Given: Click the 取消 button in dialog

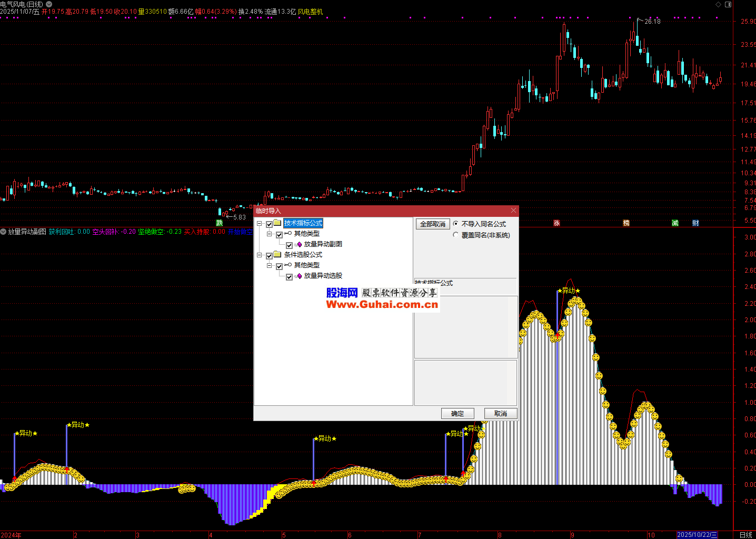Looking at the screenshot, I should pyautogui.click(x=501, y=414).
